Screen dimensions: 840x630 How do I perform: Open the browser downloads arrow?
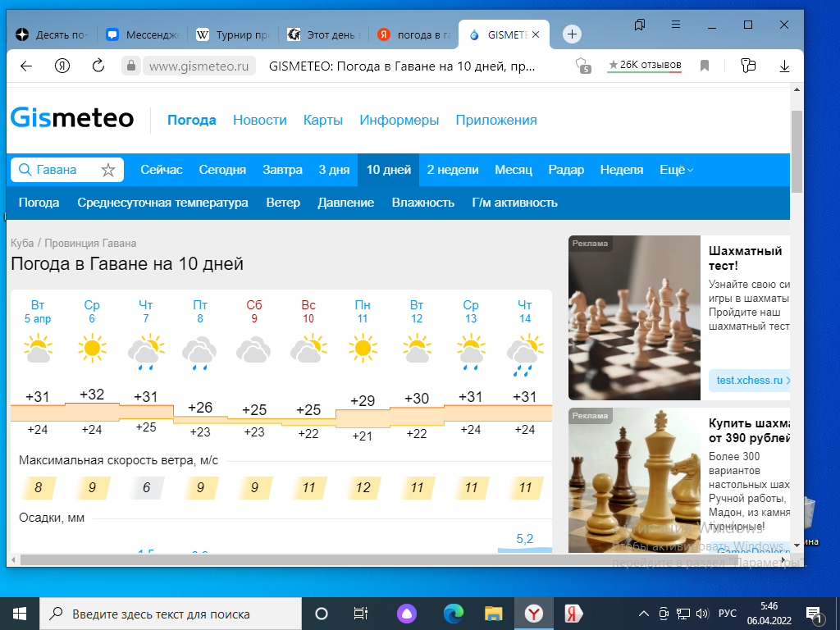pos(784,66)
